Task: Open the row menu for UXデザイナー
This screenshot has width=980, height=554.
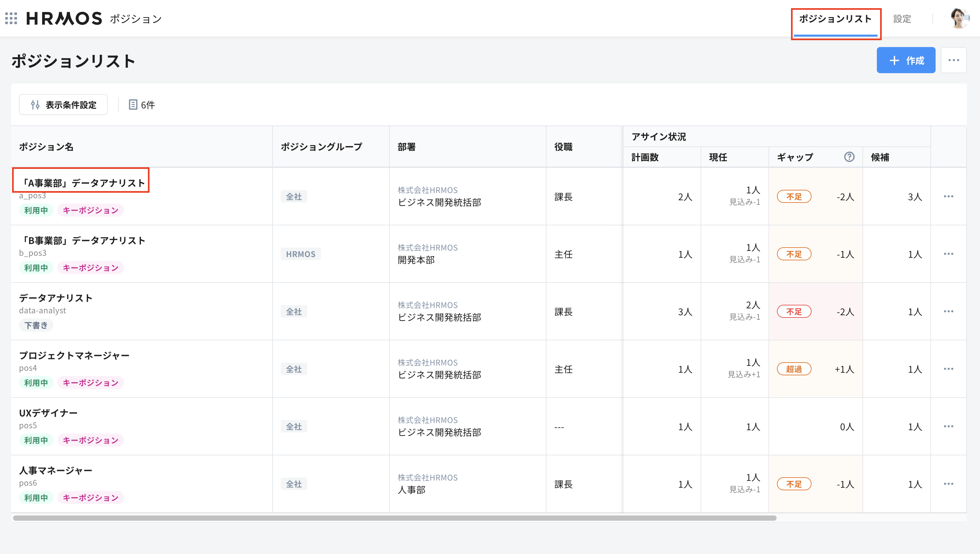Action: click(x=949, y=427)
